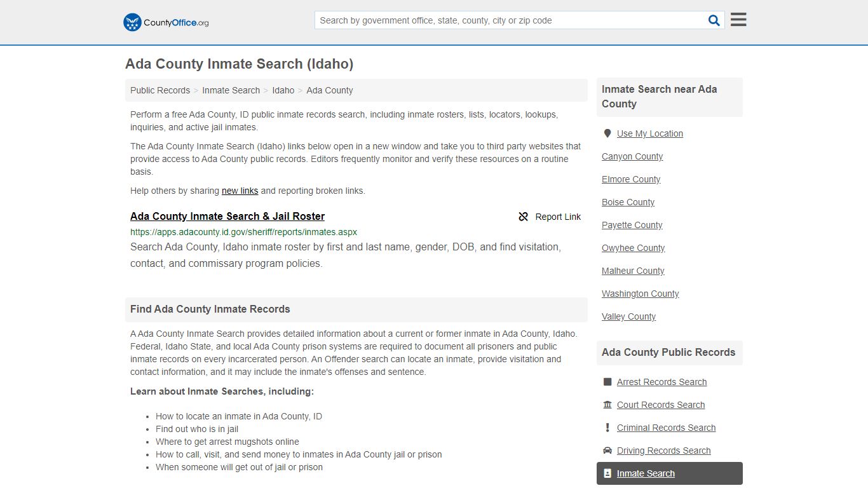Go to Idaho breadcrumb

coord(283,90)
